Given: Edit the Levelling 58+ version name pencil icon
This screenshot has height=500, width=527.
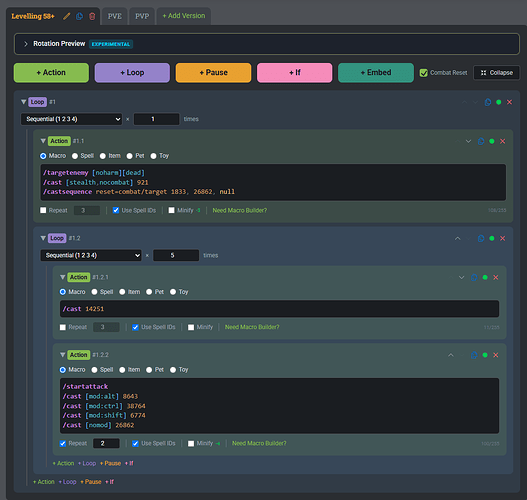Looking at the screenshot, I should point(67,16).
